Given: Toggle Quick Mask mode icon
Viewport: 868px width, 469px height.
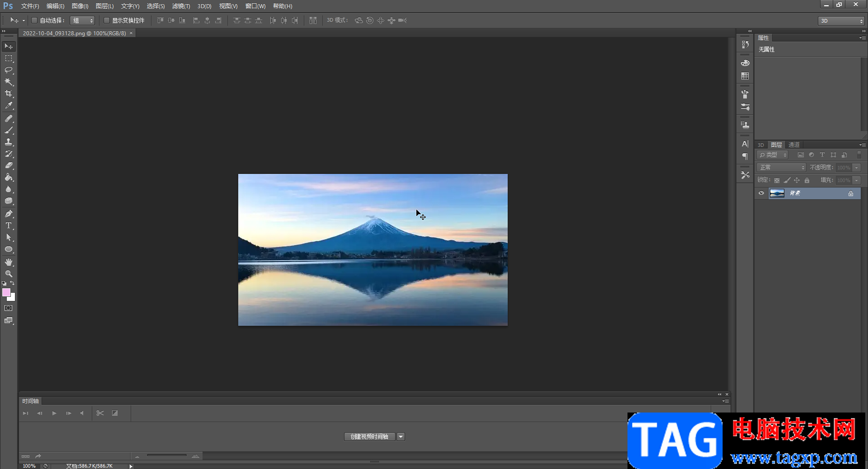Looking at the screenshot, I should [9, 308].
